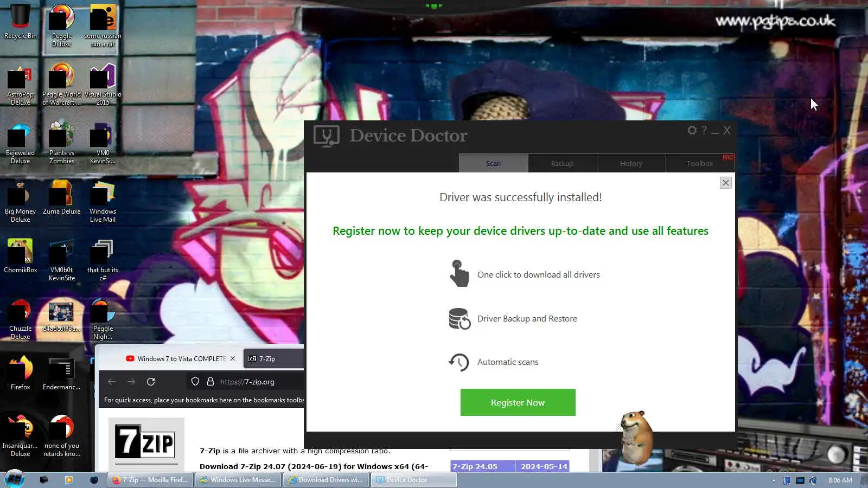Click the one-click download hand icon

(459, 273)
